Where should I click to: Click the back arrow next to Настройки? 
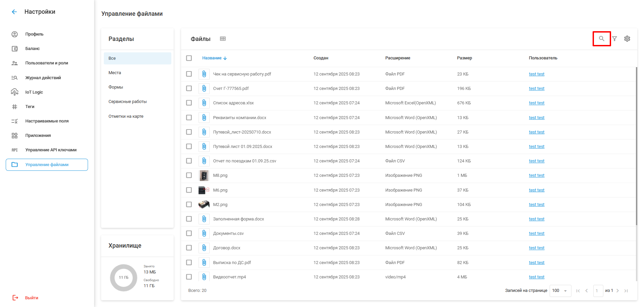pos(14,12)
